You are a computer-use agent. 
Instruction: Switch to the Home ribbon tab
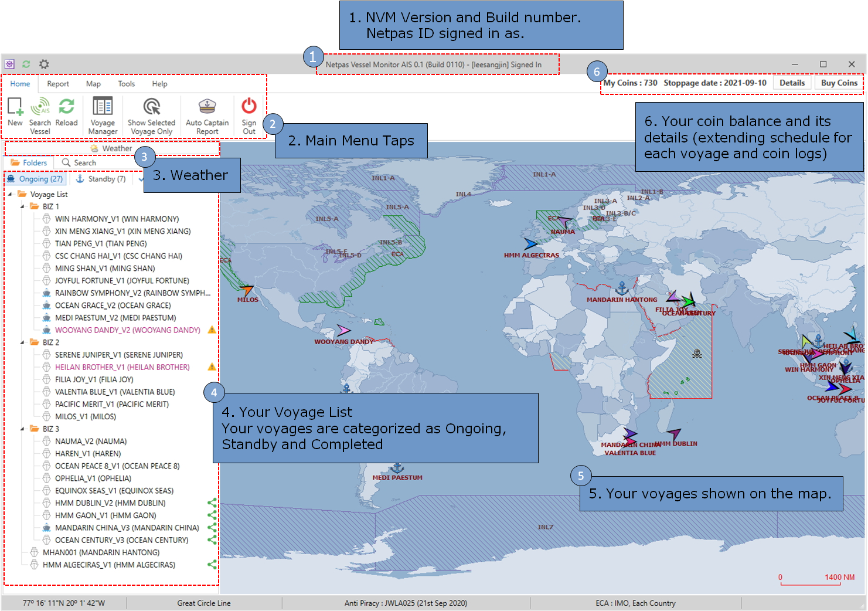20,84
